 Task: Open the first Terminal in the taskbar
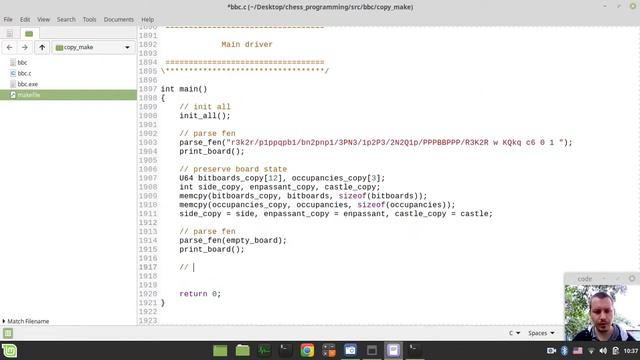tap(285, 351)
